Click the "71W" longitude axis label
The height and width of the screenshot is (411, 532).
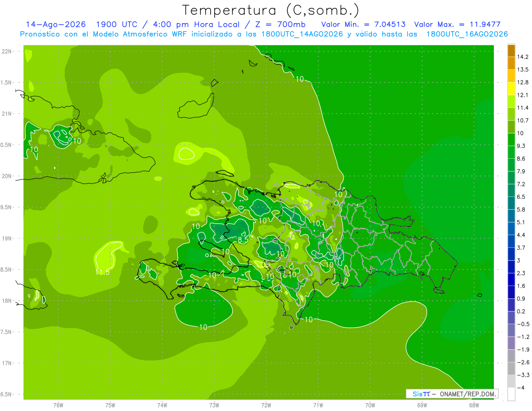coord(318,405)
